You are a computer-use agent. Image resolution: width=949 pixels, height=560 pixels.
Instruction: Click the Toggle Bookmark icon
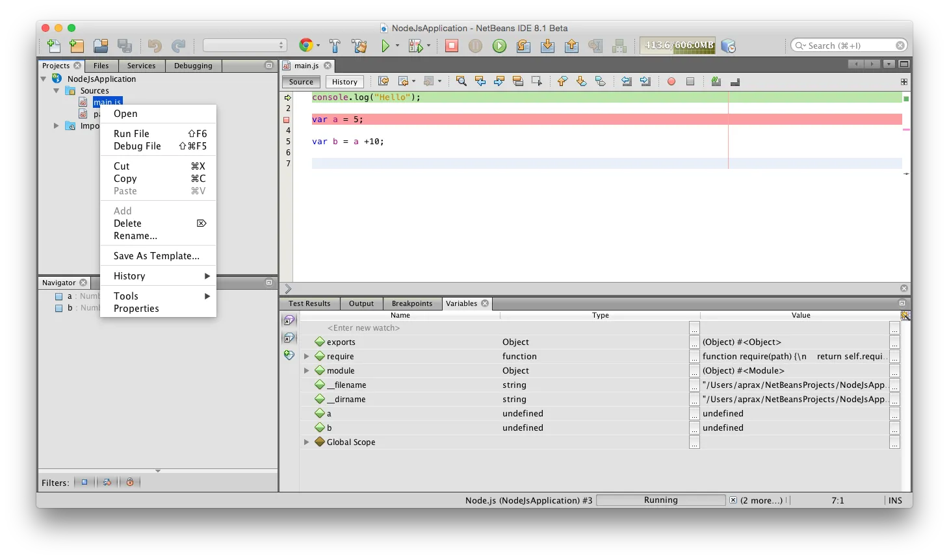(x=601, y=81)
